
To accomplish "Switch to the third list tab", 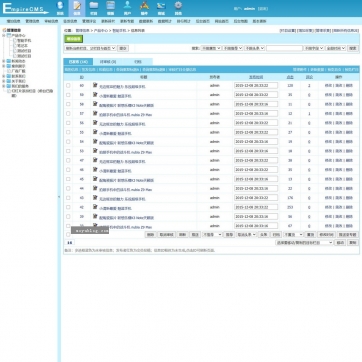I will [138, 62].
